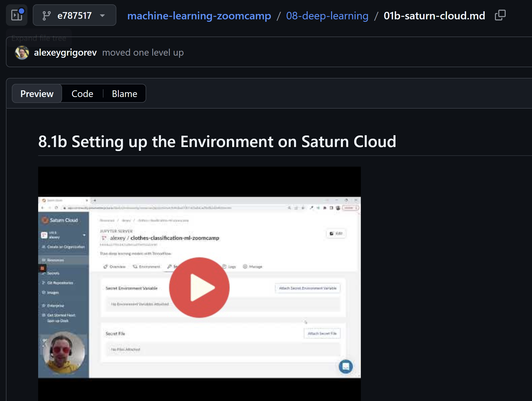Open the e787517 branch dropdown
This screenshot has width=532, height=401.
coord(74,15)
